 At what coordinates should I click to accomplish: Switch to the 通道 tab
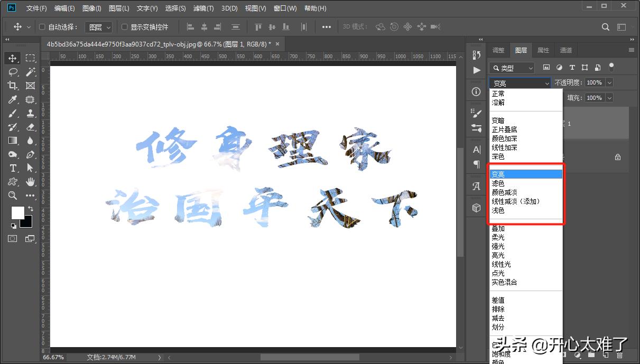pos(566,50)
